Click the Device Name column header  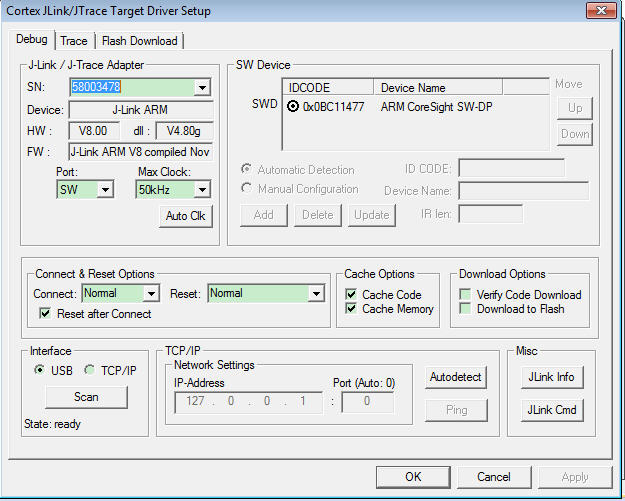click(438, 87)
